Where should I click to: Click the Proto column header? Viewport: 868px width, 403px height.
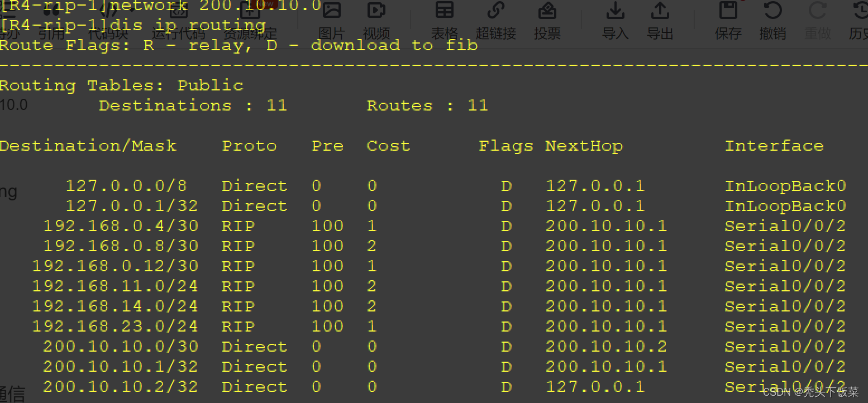(x=249, y=146)
